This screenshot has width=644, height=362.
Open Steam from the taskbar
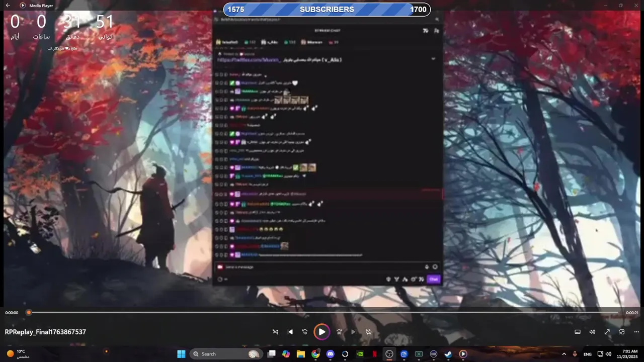[448, 354]
